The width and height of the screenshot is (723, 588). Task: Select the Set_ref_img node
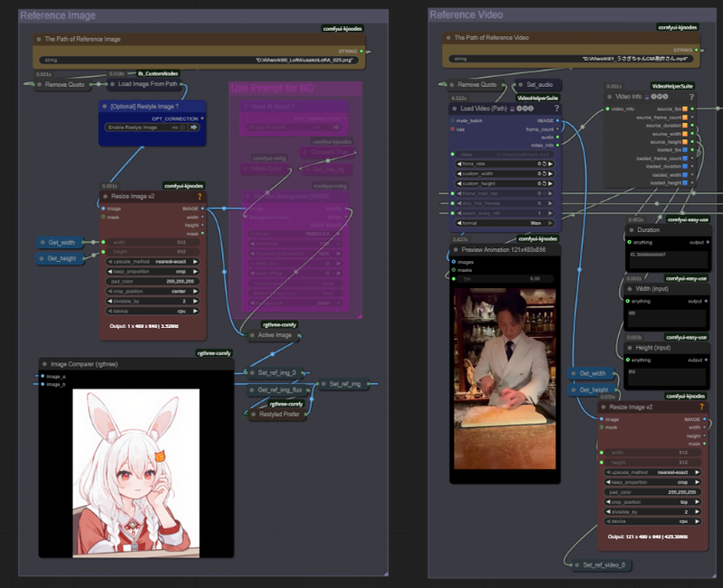pos(343,384)
